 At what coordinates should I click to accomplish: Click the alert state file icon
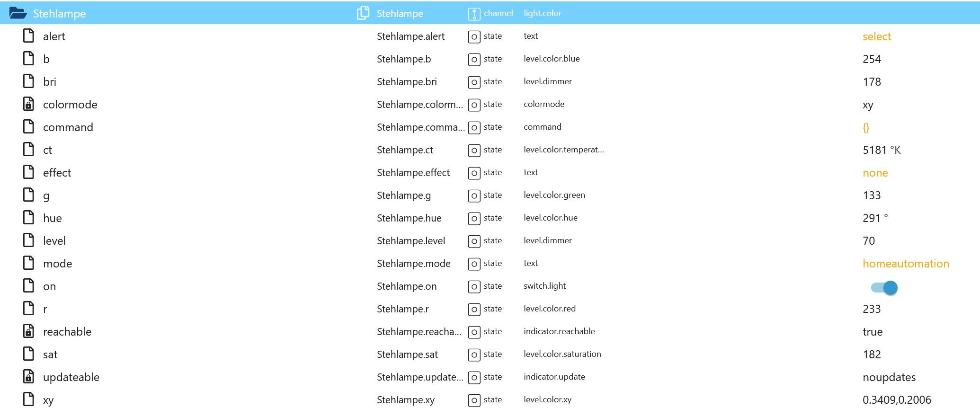(x=28, y=36)
